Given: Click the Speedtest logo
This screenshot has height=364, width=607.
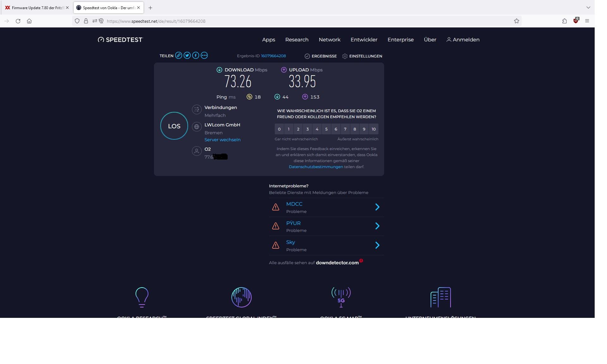Looking at the screenshot, I should pyautogui.click(x=120, y=39).
